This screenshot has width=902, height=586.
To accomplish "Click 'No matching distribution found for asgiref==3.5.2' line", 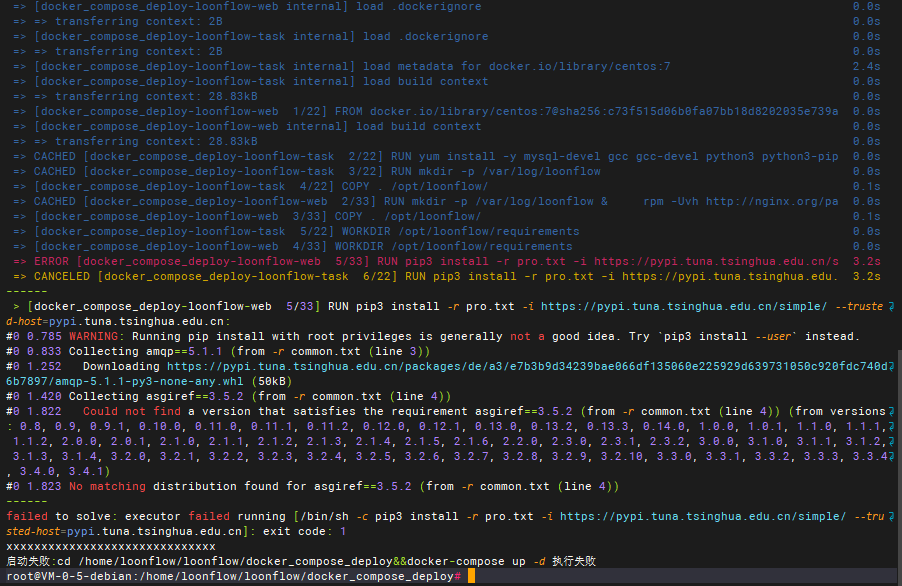I will (x=312, y=487).
